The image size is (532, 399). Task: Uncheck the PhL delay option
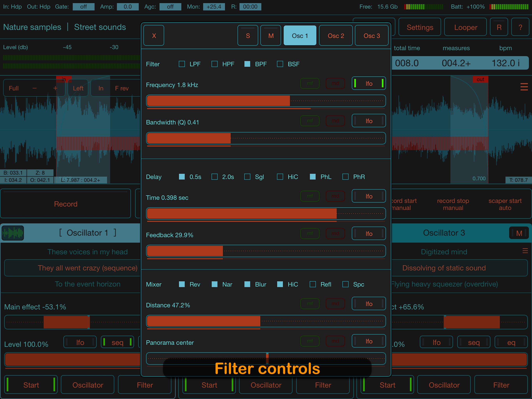click(312, 177)
